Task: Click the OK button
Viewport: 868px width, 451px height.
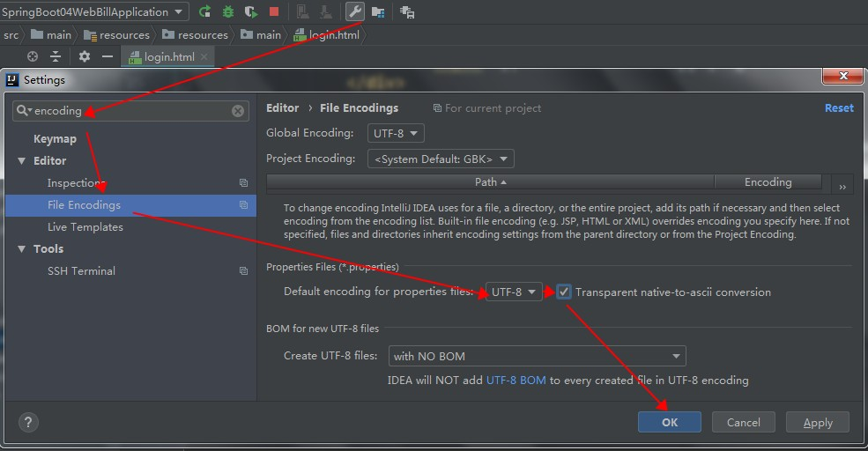Action: (x=669, y=422)
